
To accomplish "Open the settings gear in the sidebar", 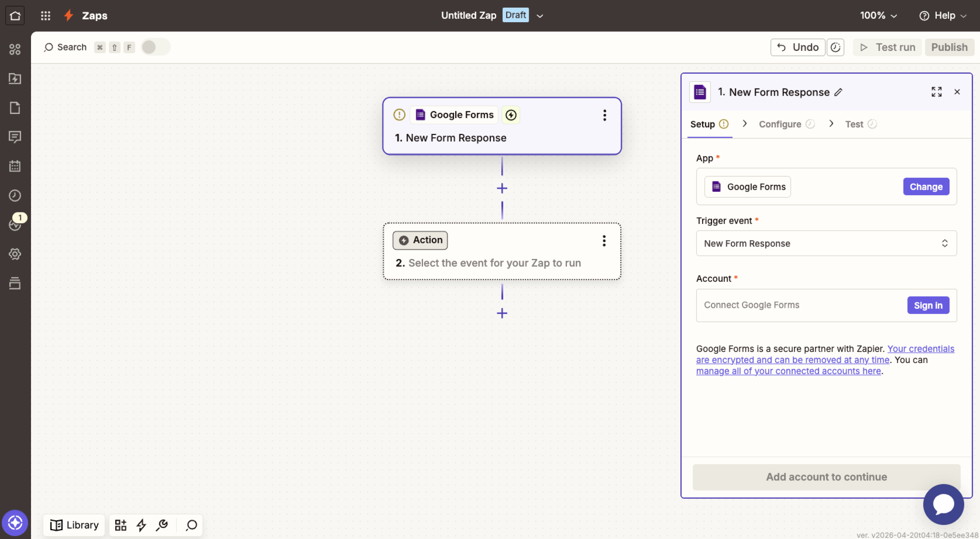I will (x=15, y=254).
